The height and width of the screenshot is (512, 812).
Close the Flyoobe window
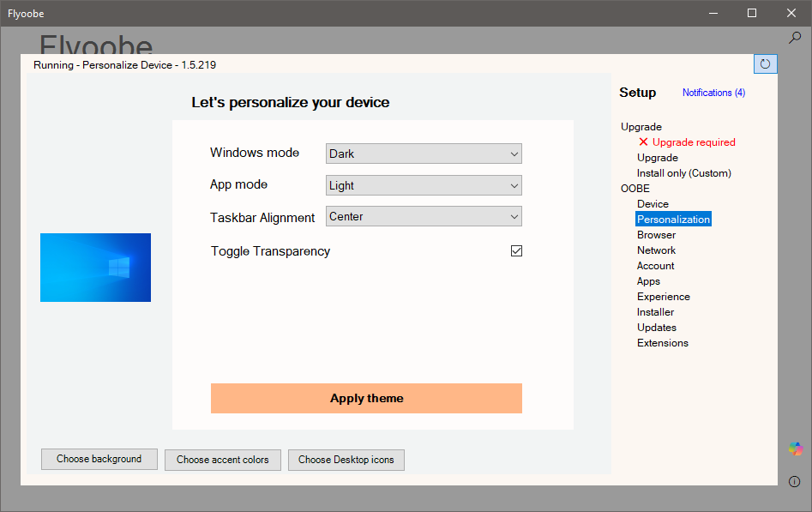point(791,13)
